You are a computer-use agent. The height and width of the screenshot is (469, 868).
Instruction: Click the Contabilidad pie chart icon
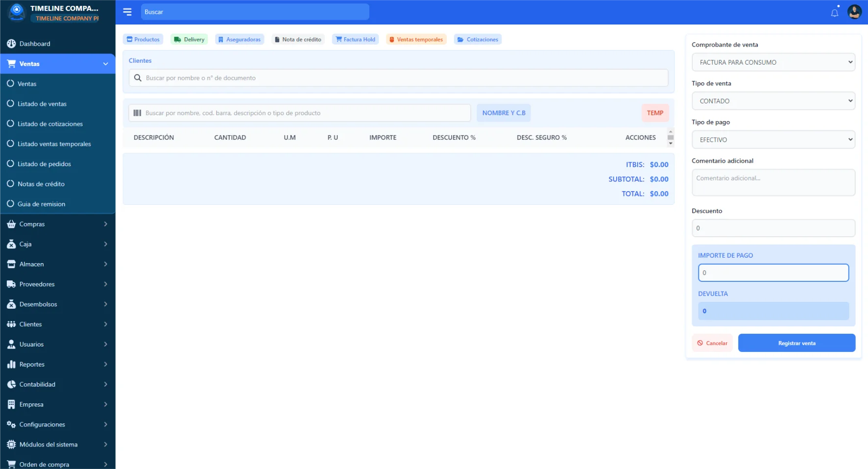(11, 384)
